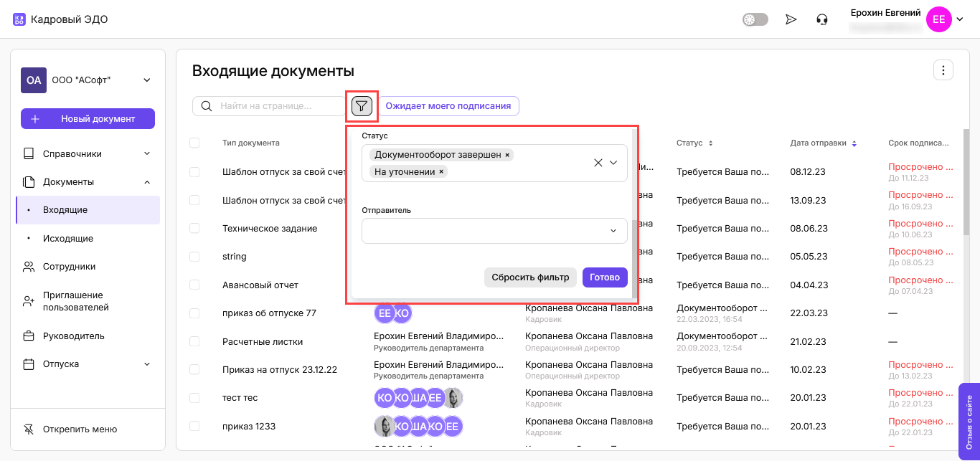Tick the select-all checkbox in table header
The image size is (980, 461).
[x=194, y=143]
